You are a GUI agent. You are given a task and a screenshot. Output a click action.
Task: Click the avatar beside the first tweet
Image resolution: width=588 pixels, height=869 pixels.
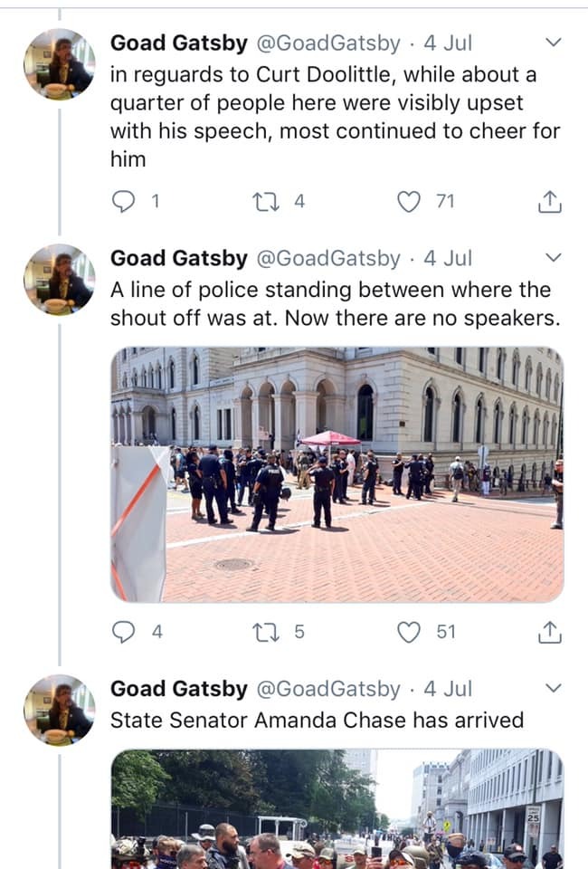pos(59,64)
